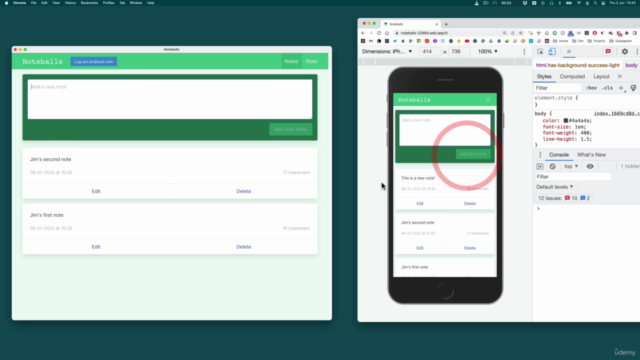Open the Dimensions device dropdown
640x360 pixels.
pos(387,52)
